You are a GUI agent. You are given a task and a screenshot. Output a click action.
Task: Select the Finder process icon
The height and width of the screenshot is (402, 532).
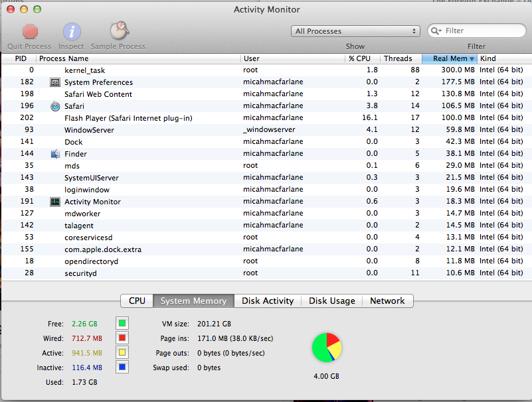coord(55,154)
